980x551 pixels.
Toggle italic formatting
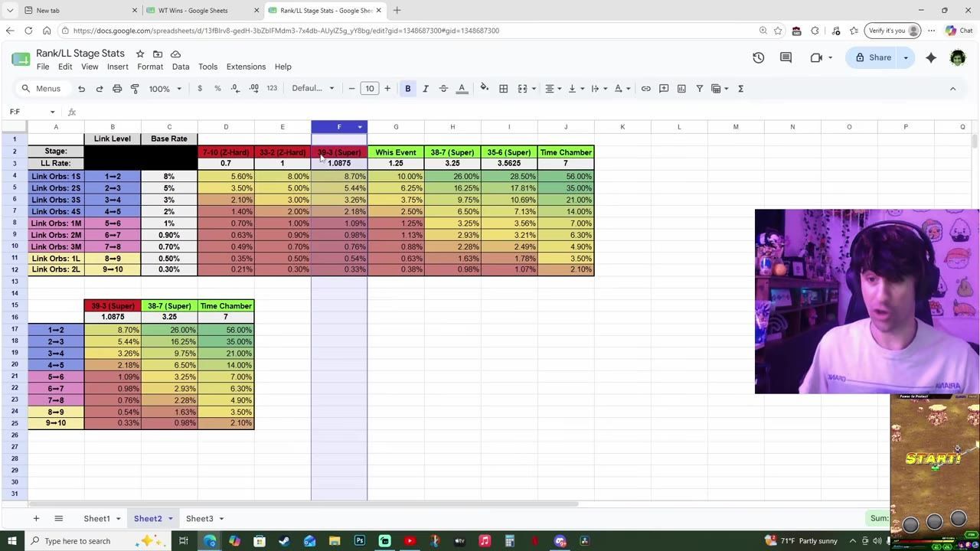point(426,89)
